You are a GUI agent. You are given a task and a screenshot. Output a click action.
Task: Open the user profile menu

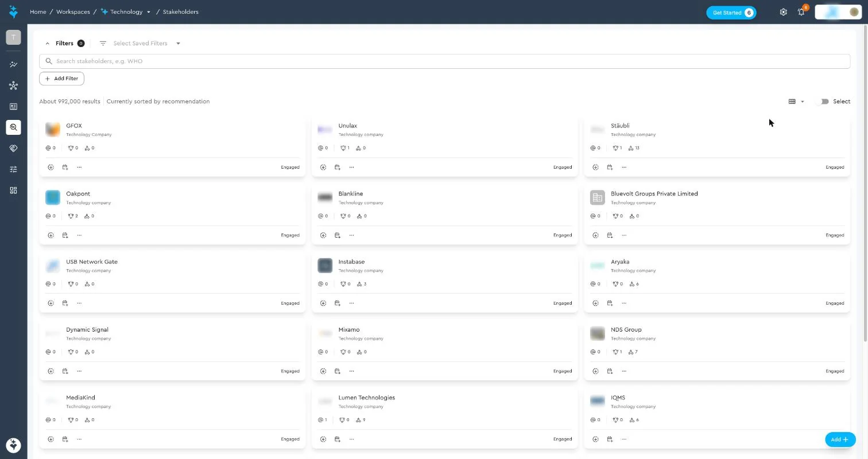point(838,12)
